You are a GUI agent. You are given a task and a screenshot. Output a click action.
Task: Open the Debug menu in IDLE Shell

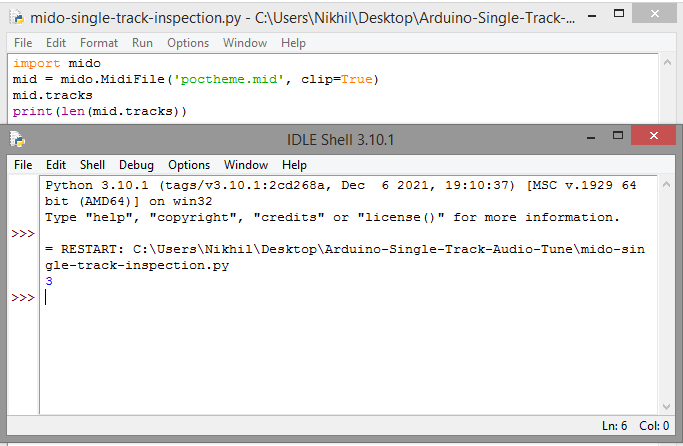point(137,165)
